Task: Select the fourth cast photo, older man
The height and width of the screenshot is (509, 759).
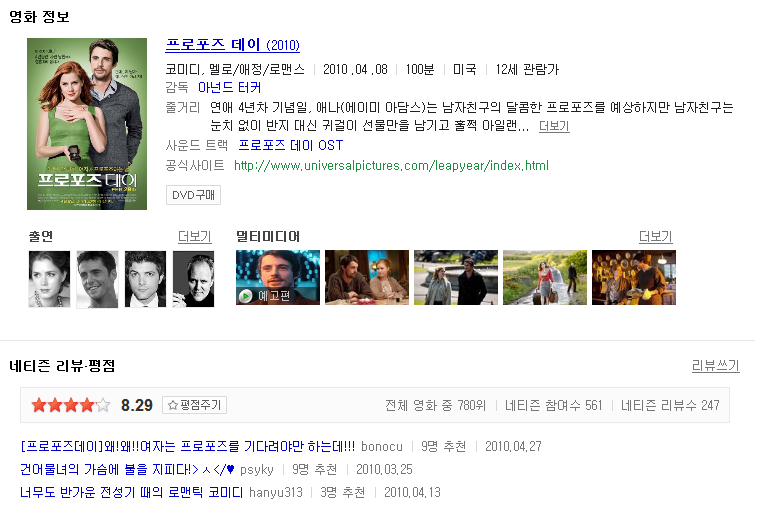Action: [x=193, y=278]
